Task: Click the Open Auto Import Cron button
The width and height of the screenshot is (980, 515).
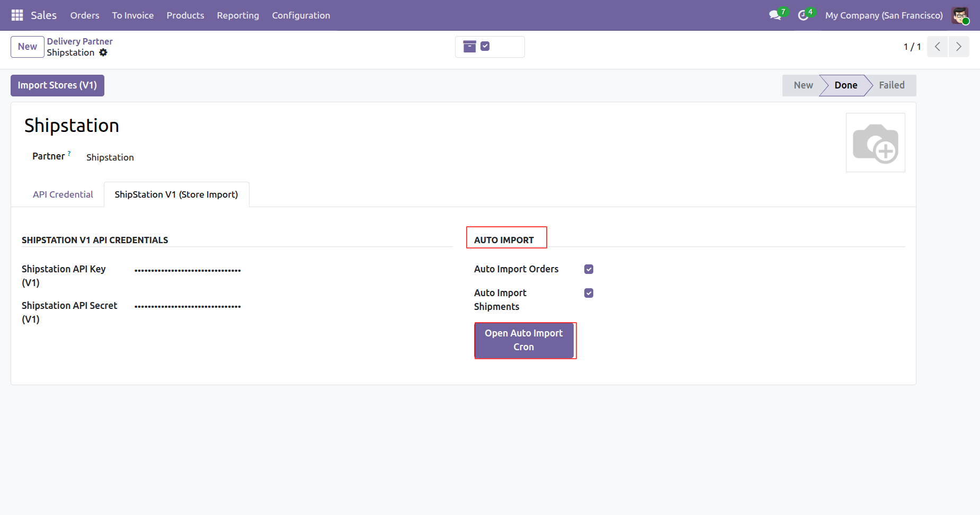Action: 524,340
